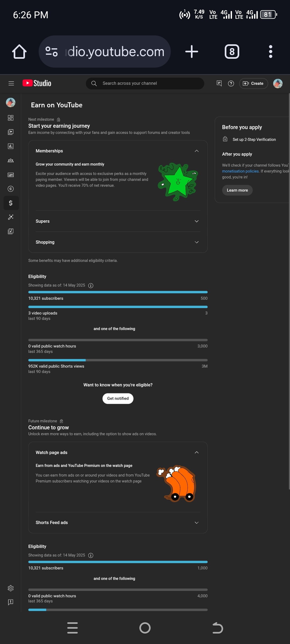Click the Learn more button

click(x=237, y=190)
